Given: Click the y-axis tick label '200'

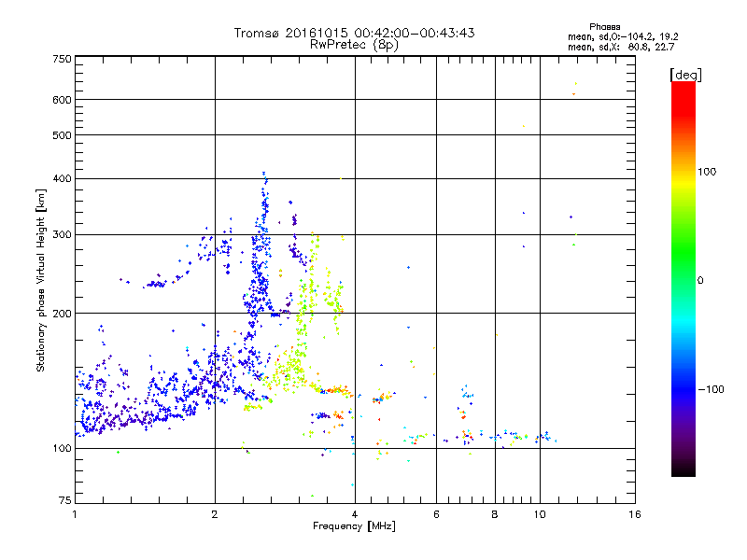Looking at the screenshot, I should click(x=62, y=314).
